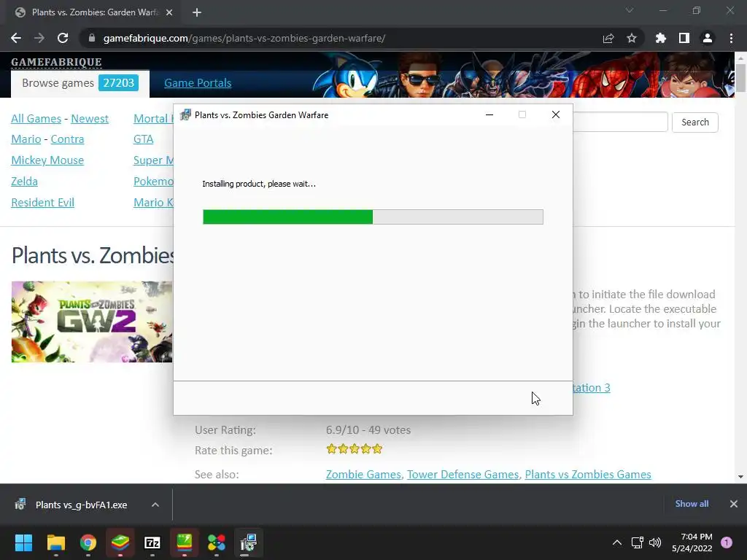Open the Mario link

(26, 139)
